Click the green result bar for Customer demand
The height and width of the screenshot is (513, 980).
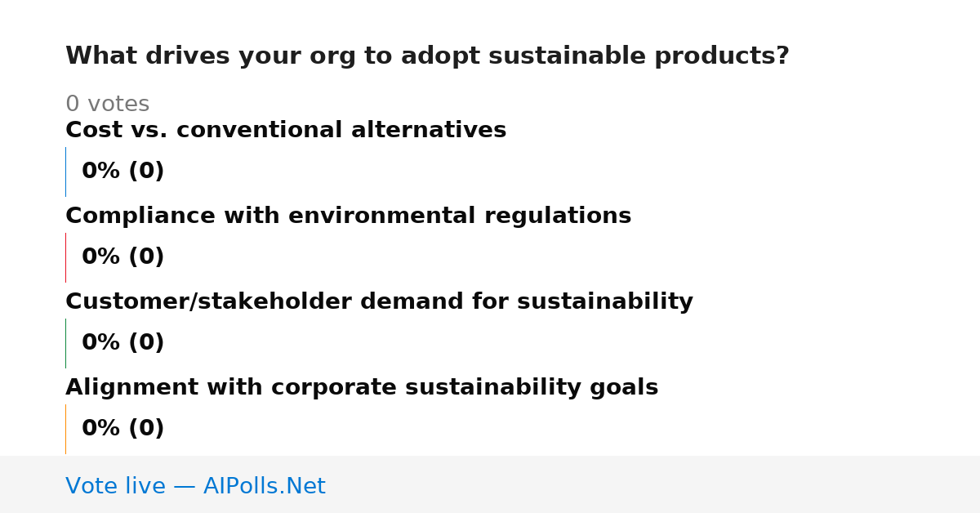65,343
